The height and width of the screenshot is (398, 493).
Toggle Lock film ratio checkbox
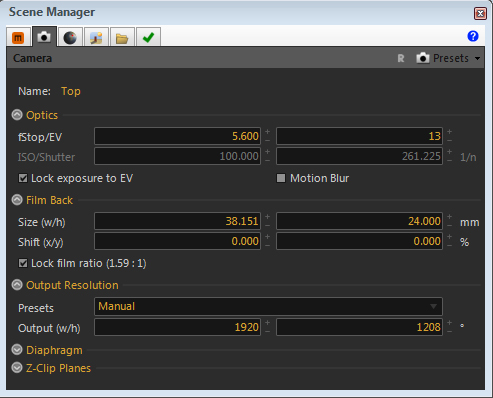(x=23, y=263)
